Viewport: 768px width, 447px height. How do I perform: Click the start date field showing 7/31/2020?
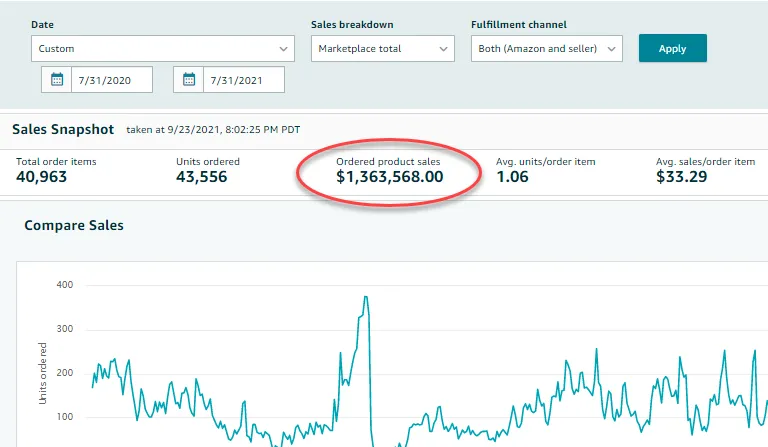tap(112, 80)
